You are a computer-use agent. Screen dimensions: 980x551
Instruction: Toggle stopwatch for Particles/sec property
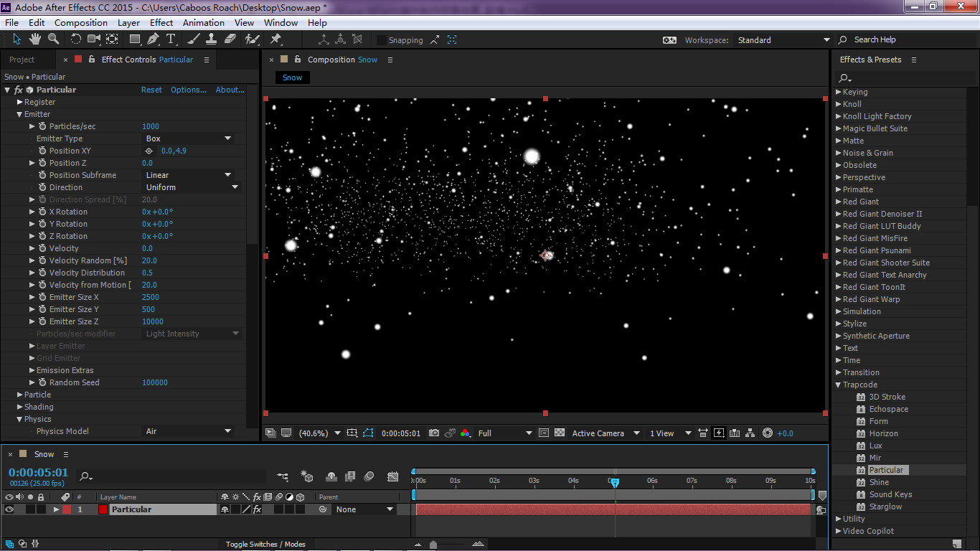42,126
